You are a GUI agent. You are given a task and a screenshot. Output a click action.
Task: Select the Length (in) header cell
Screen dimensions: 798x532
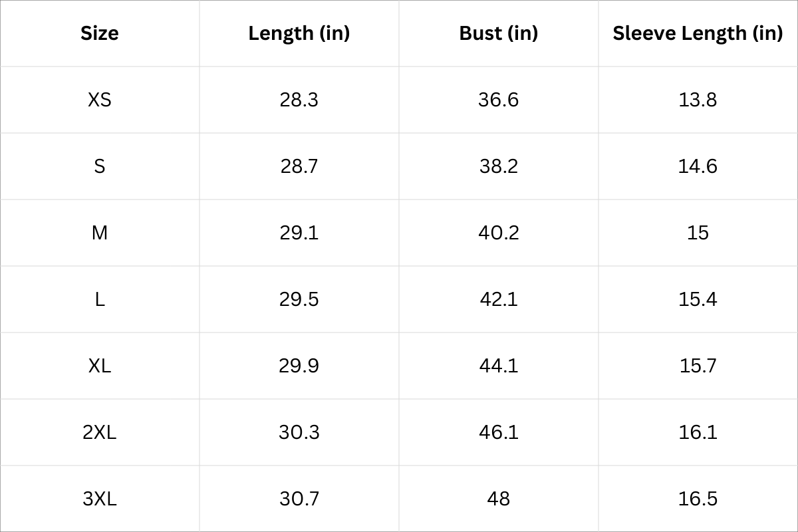[299, 33]
